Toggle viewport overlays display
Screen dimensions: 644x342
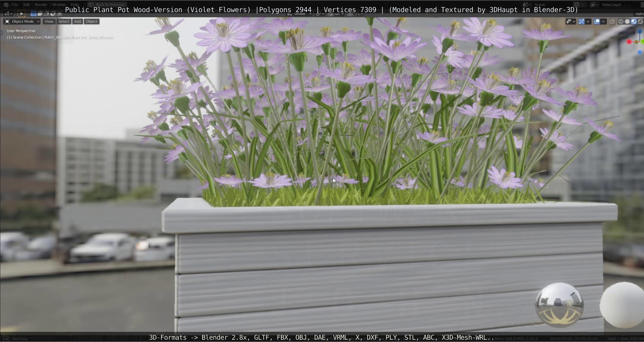tap(597, 21)
